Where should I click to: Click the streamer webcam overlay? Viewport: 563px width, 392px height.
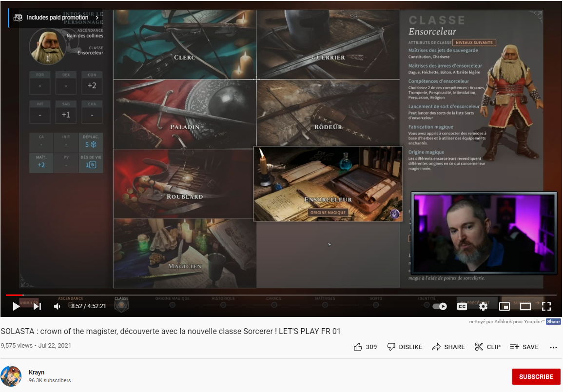click(x=484, y=233)
